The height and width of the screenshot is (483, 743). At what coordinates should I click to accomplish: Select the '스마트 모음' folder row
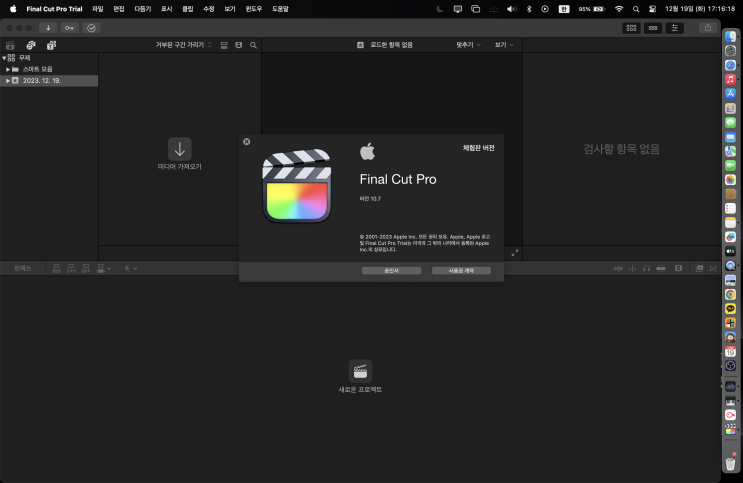pyautogui.click(x=49, y=69)
